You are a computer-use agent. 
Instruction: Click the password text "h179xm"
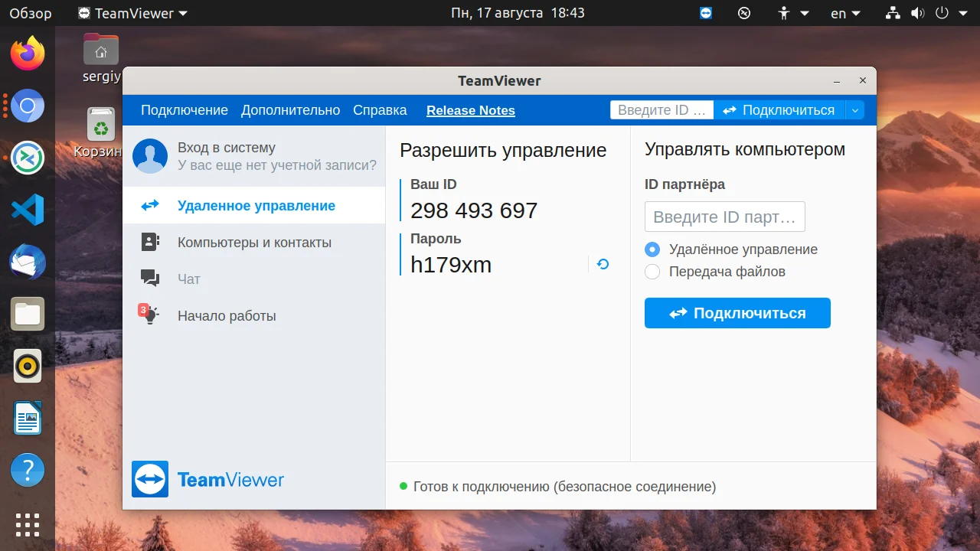click(451, 265)
